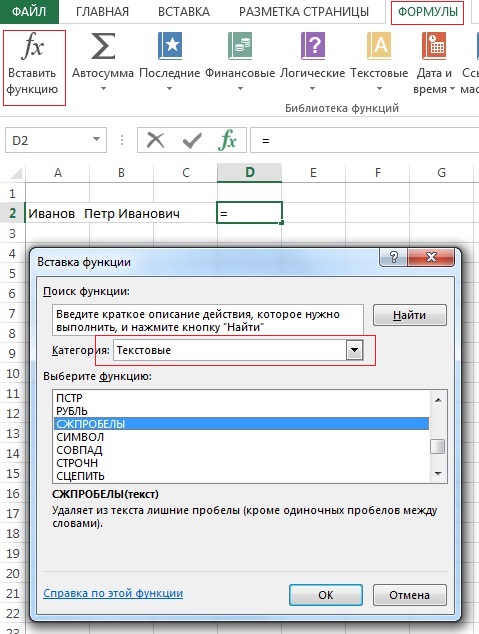Click the Найти button
The image size is (479, 634).
point(409,315)
